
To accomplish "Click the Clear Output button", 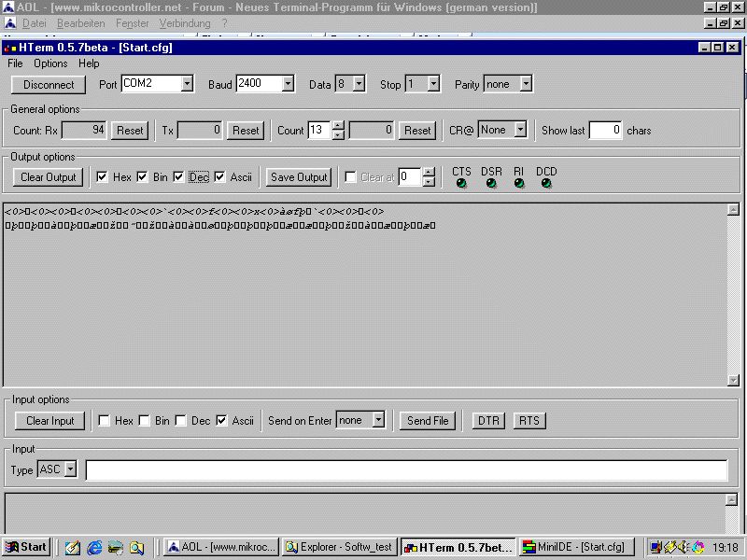I will 49,177.
